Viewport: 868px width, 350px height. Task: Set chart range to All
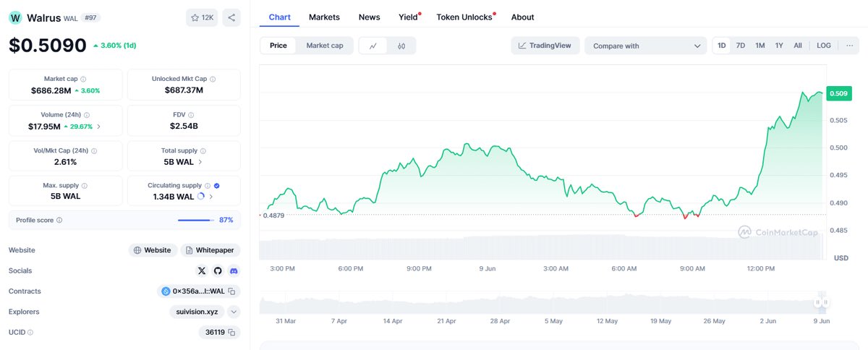click(798, 46)
